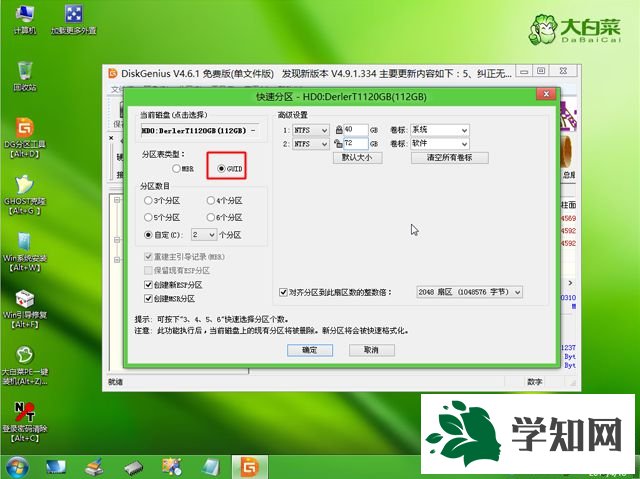The height and width of the screenshot is (479, 640).
Task: Click current disk HD0 selector
Action: pos(200,131)
